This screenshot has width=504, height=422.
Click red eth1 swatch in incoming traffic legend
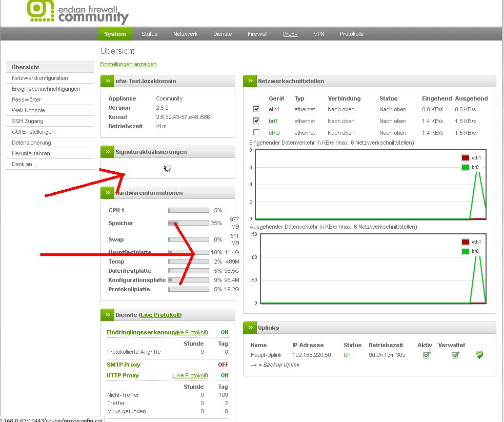pyautogui.click(x=466, y=158)
